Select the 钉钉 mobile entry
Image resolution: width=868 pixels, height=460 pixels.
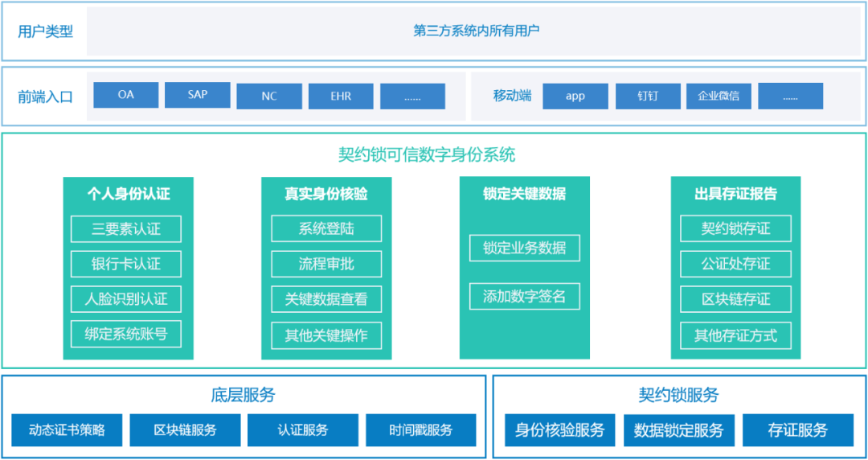tap(648, 96)
